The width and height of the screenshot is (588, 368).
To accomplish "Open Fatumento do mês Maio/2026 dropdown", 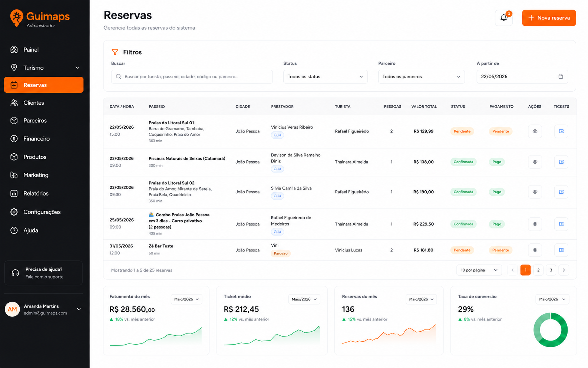I will pos(186,299).
